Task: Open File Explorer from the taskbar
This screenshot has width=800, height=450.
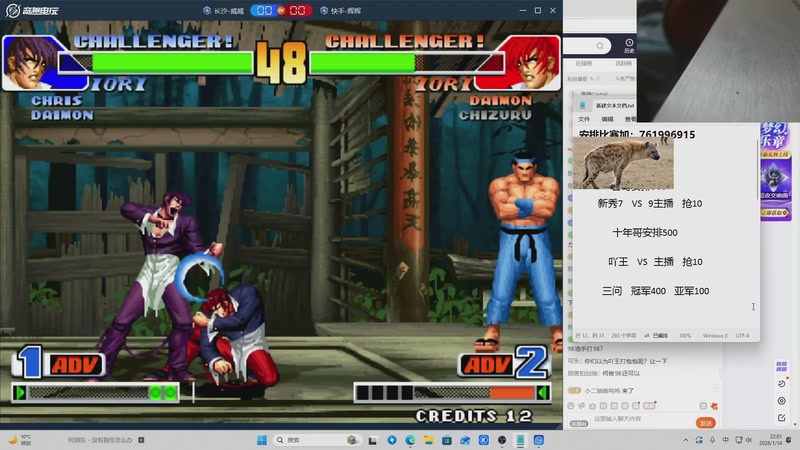Action: (x=429, y=440)
